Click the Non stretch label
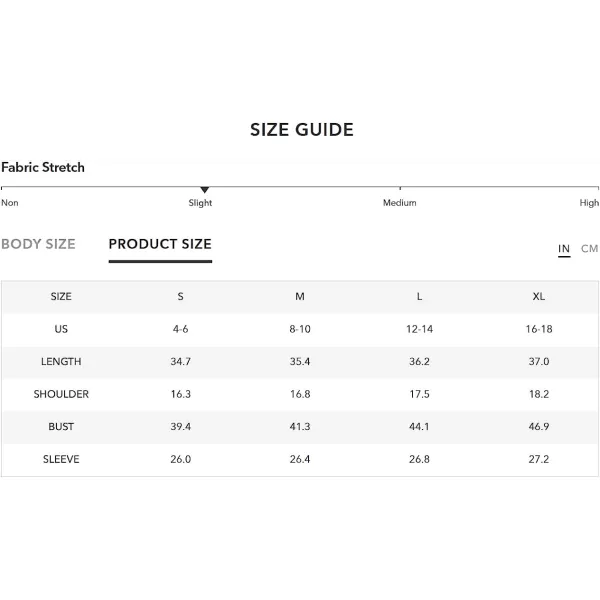 pos(10,203)
